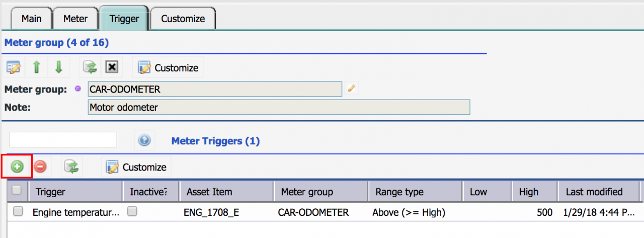Open the blue help question mark icon

144,141
